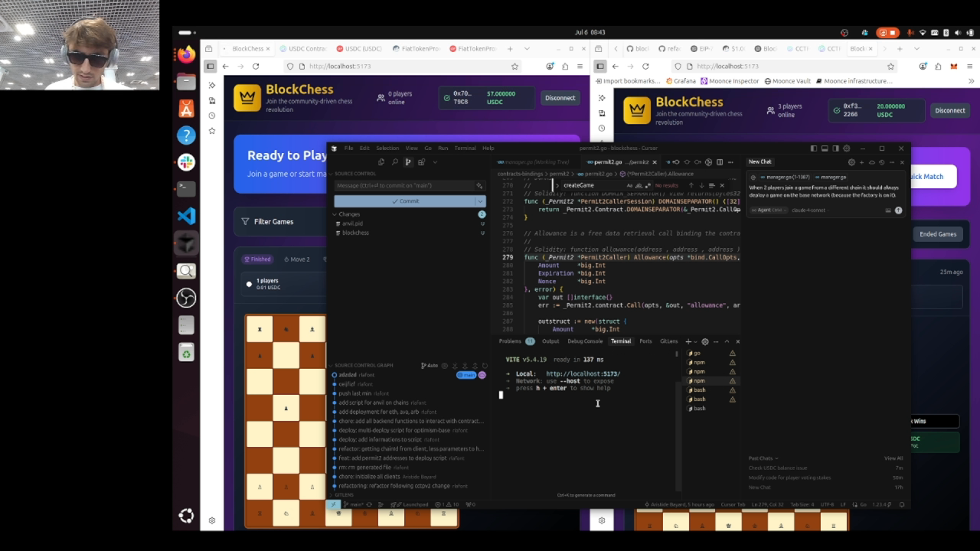
Task: Click commit message input field
Action: (x=405, y=185)
